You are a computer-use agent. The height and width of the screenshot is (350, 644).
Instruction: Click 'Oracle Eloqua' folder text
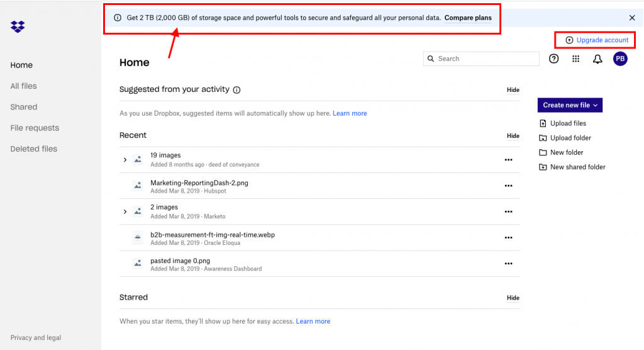222,242
